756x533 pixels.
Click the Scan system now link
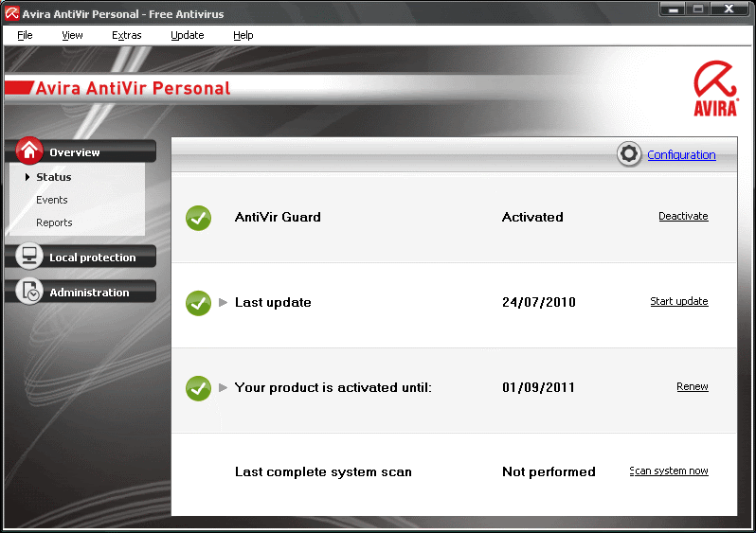669,471
